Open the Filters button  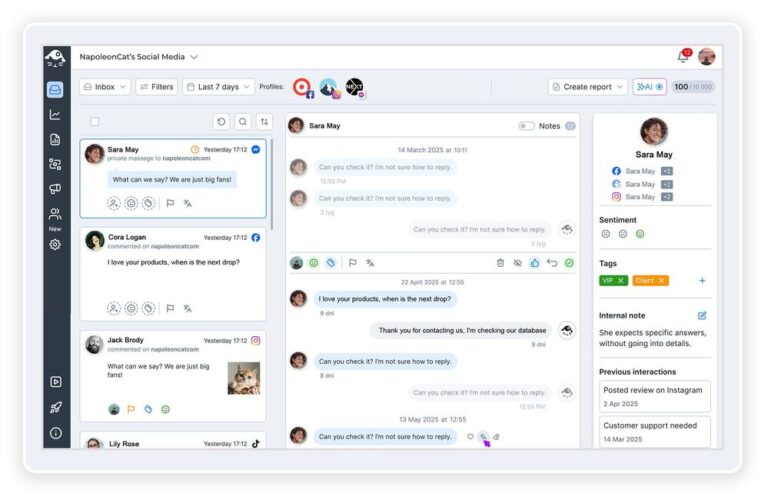(157, 87)
